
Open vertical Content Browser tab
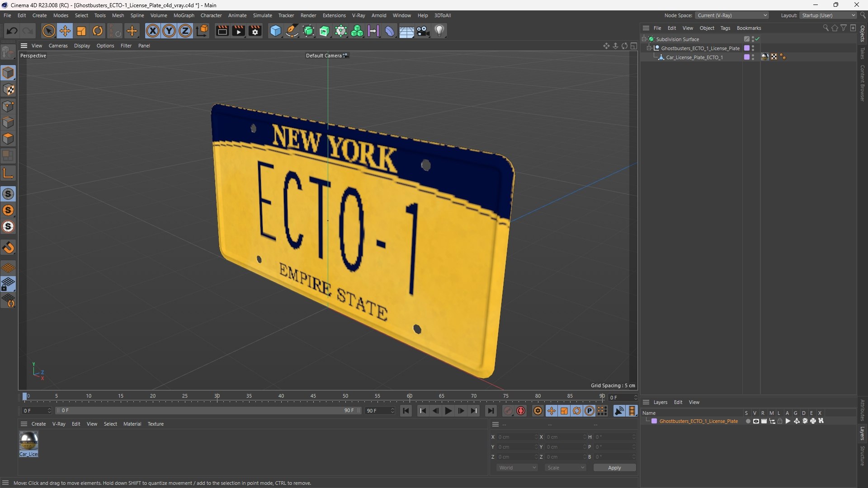pyautogui.click(x=862, y=83)
